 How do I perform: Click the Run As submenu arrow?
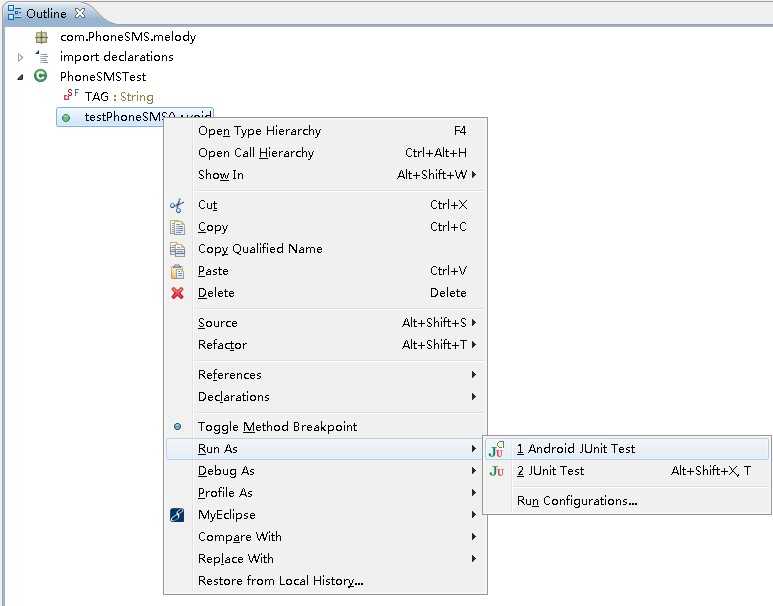click(x=474, y=449)
